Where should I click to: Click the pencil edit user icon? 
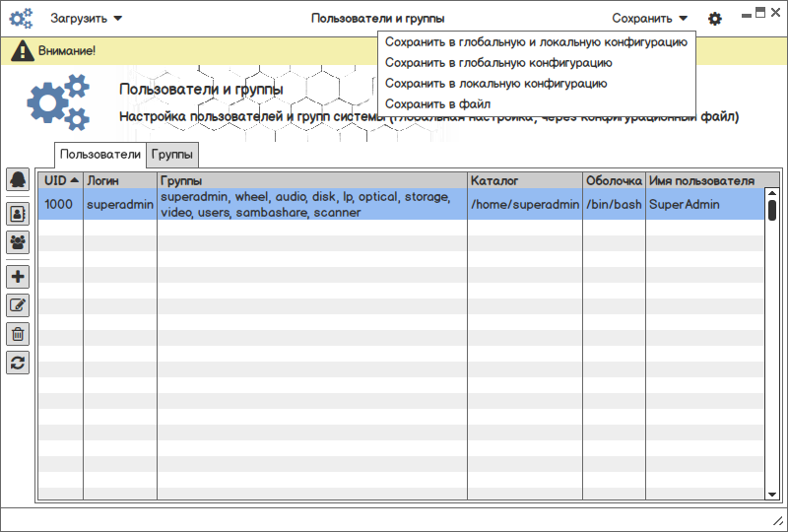(x=18, y=305)
